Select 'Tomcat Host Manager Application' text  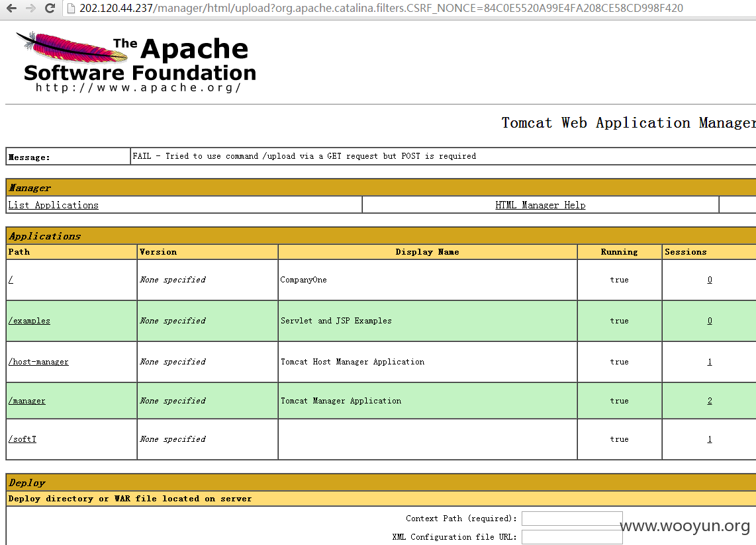pos(352,361)
